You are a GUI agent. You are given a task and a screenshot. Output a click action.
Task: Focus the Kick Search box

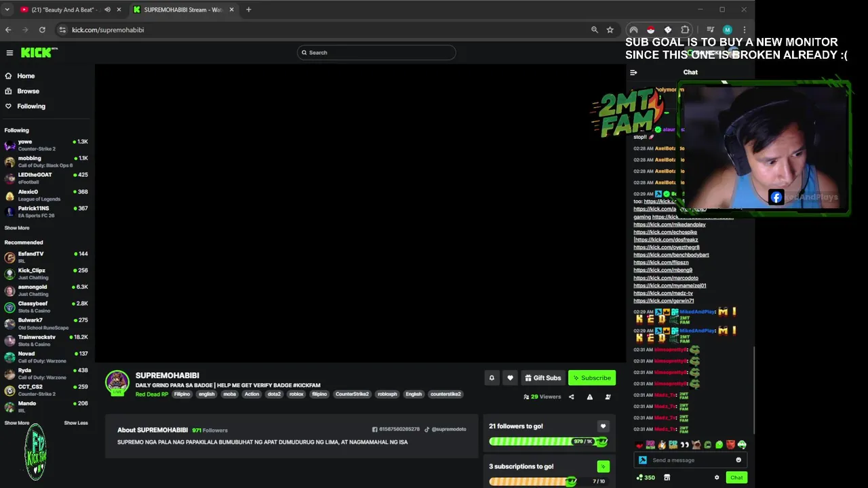coord(376,52)
